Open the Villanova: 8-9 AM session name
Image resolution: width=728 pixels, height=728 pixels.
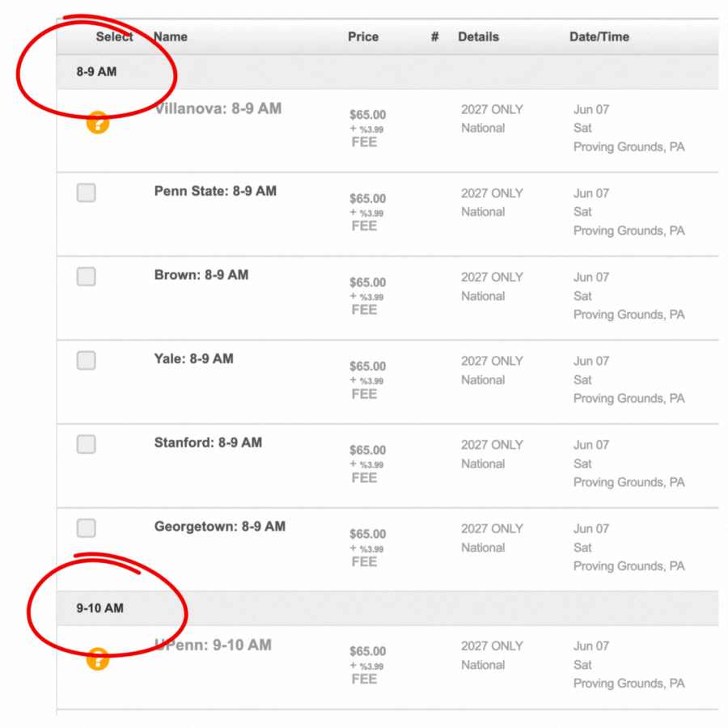[218, 108]
